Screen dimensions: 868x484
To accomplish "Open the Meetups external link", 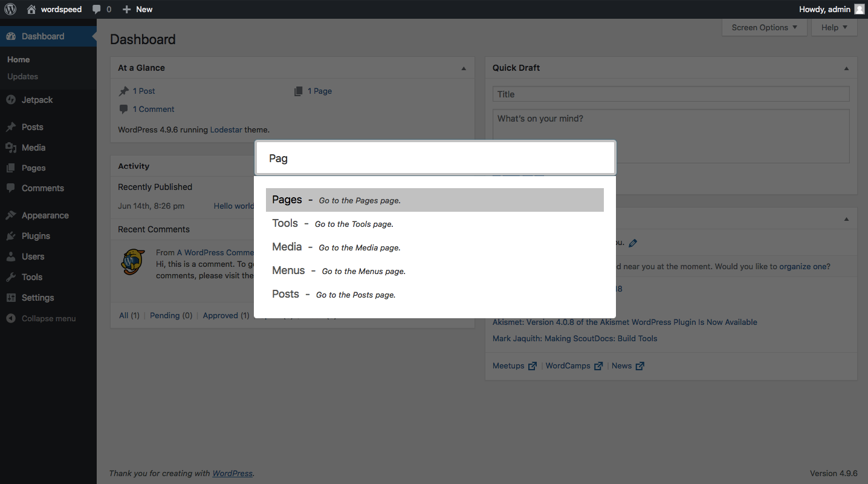I will point(514,366).
